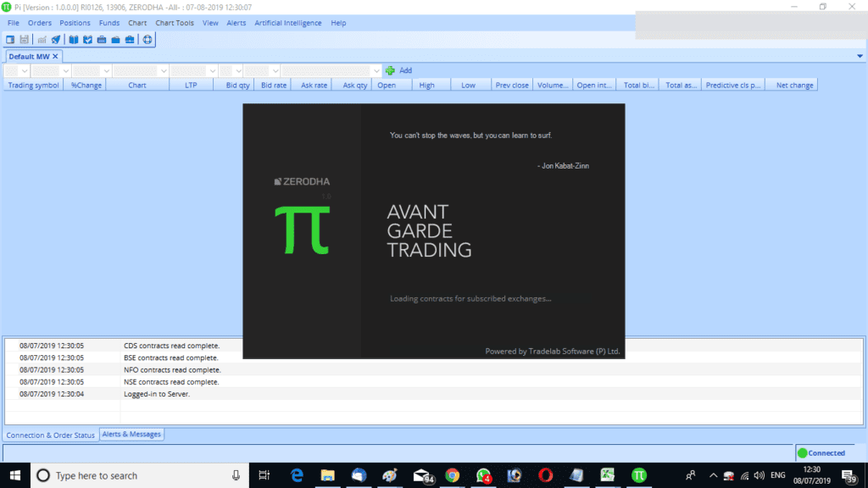Click the lifebuoy icon in the toolbar

[147, 39]
